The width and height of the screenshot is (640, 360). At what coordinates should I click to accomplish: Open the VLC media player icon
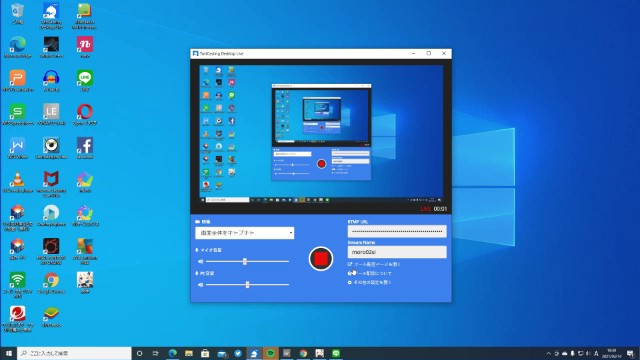point(18,182)
